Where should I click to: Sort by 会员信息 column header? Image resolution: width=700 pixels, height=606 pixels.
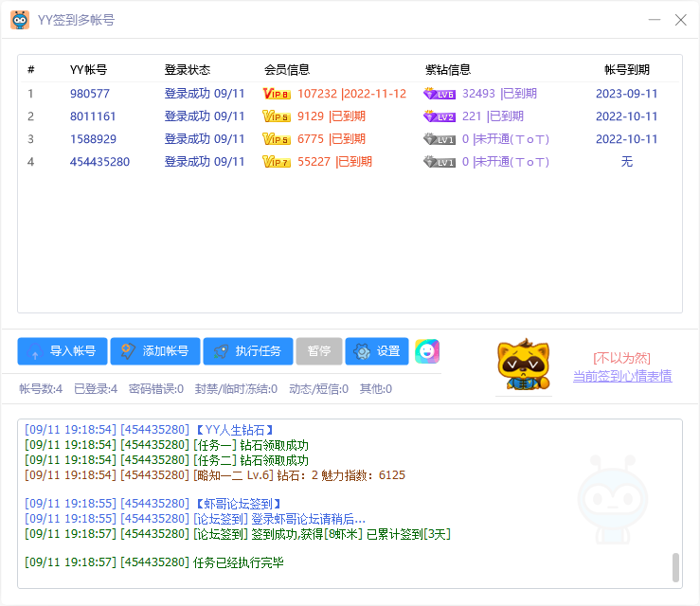287,70
